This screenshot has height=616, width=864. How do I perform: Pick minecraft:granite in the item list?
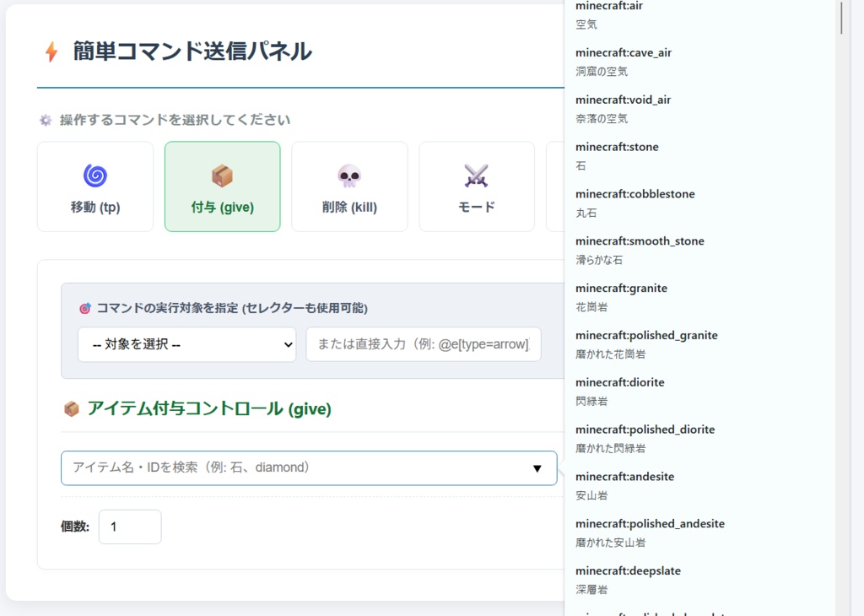(699, 298)
